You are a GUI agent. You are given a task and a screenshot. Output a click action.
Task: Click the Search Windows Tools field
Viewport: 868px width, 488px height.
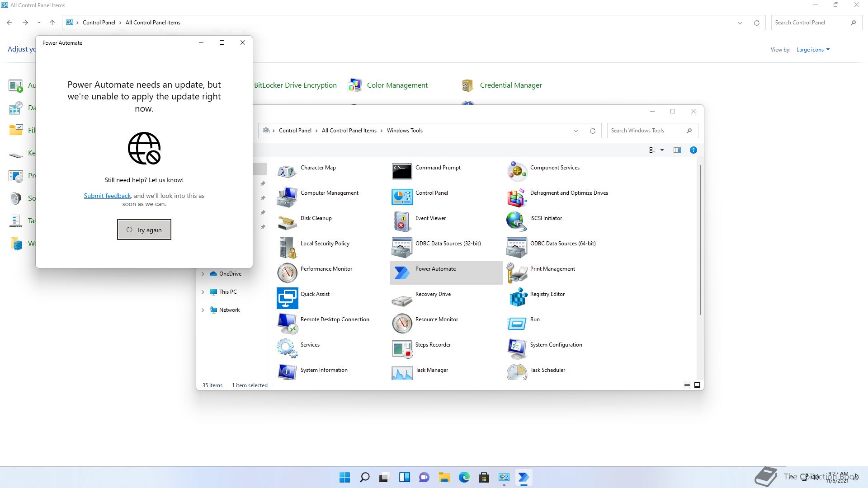click(652, 131)
